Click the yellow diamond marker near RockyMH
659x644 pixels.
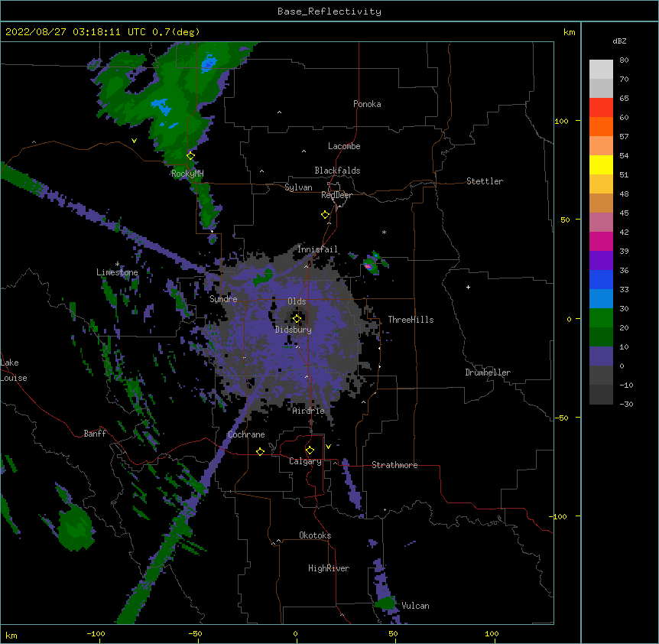(x=191, y=155)
